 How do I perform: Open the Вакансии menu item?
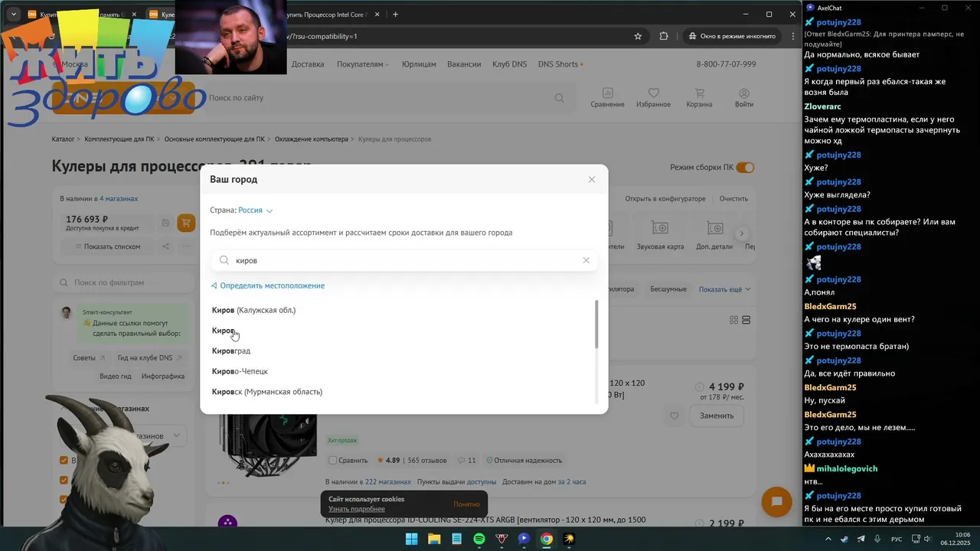point(464,64)
